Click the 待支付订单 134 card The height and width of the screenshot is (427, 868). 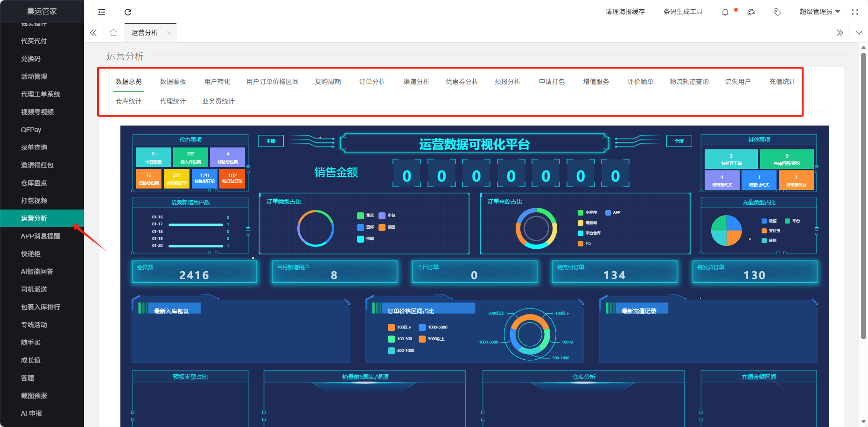click(614, 272)
